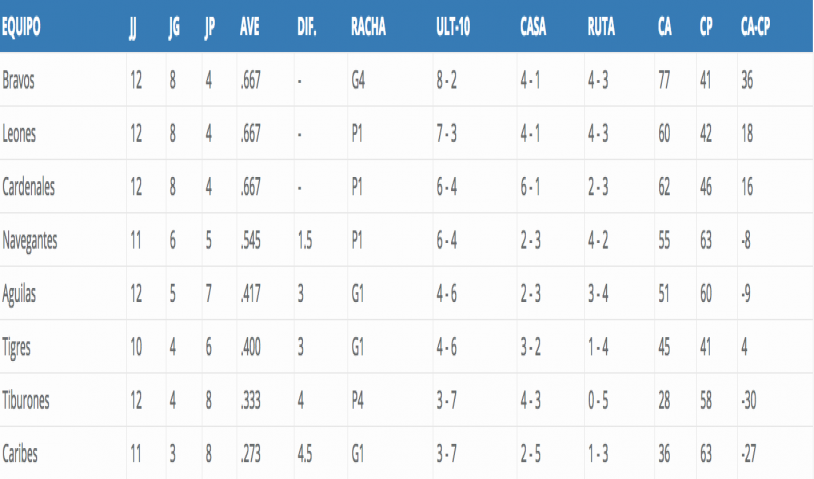The image size is (814, 479).
Task: Click the DIF. column header
Action: click(x=307, y=28)
